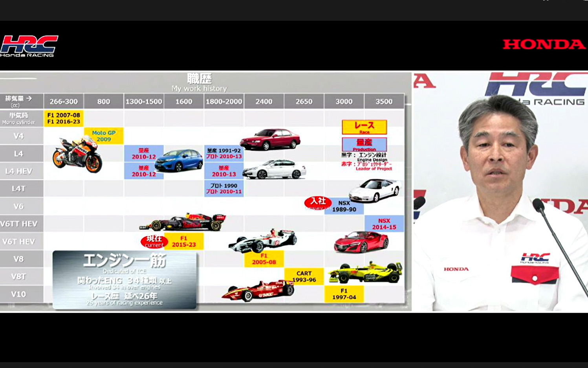This screenshot has width=588, height=368.
Task: Click the HRC logo on the speaker's shirt pocket
Action: pyautogui.click(x=535, y=258)
